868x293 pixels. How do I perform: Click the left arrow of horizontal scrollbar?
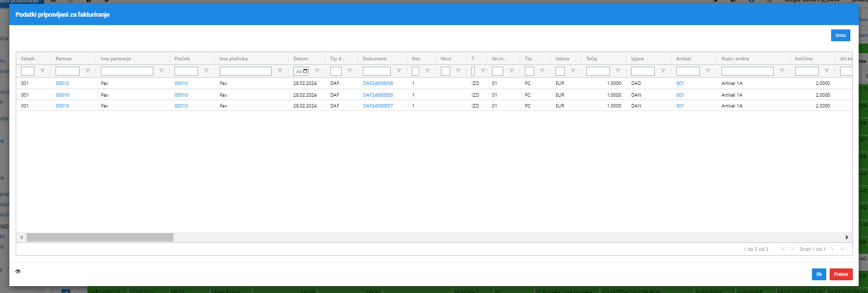[21, 238]
